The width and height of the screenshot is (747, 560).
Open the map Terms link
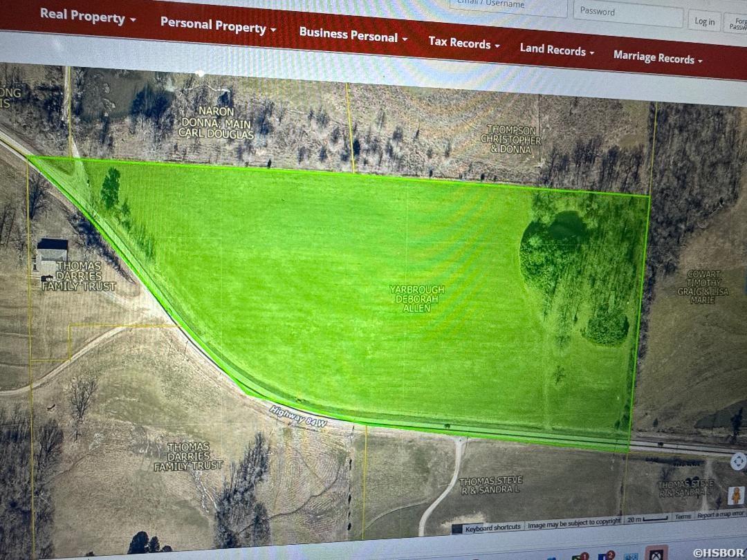pyautogui.click(x=683, y=516)
